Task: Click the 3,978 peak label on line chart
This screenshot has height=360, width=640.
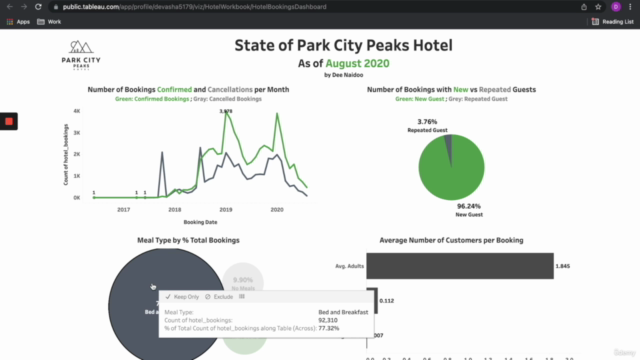Action: [x=226, y=111]
